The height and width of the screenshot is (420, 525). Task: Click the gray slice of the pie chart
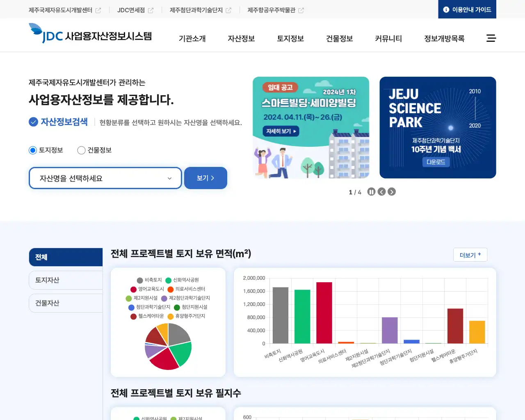[178, 334]
